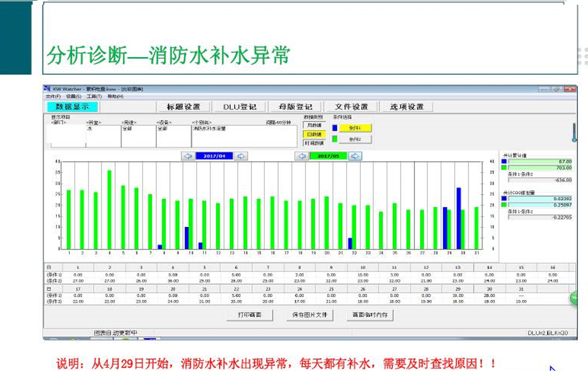Viewport: 588px width, 376px height.
Task: Click the blue 2017/04 date field
Action: (214, 156)
